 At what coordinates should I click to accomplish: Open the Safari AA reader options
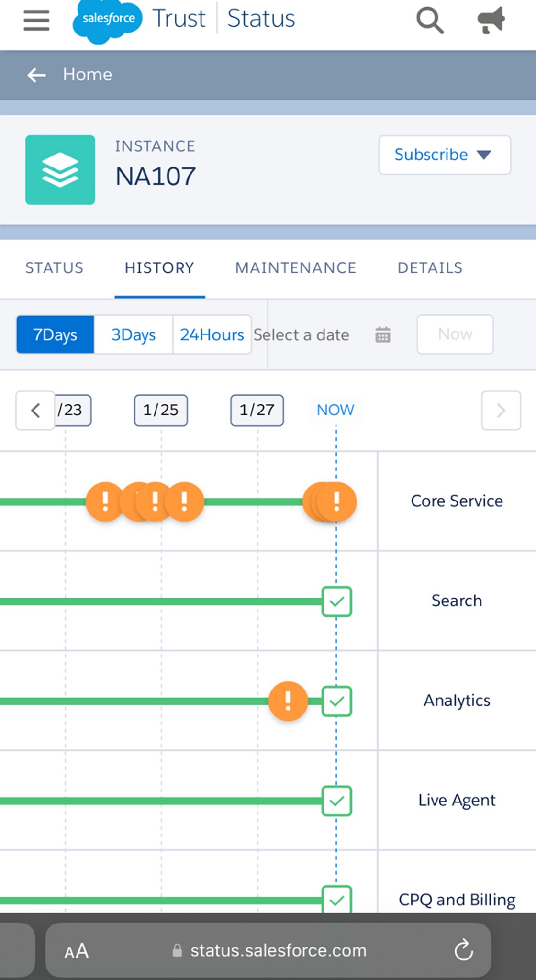[77, 951]
